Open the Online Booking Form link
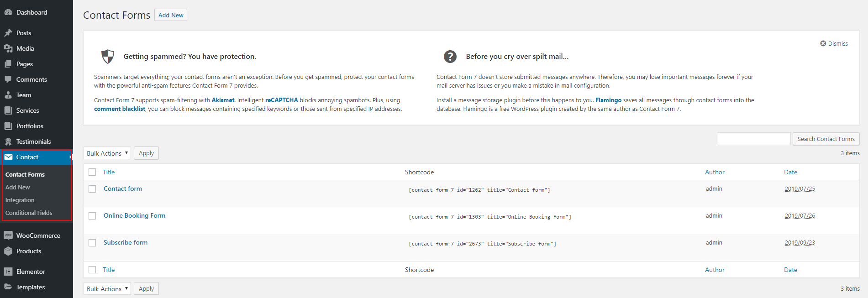868x298 pixels. click(x=134, y=215)
